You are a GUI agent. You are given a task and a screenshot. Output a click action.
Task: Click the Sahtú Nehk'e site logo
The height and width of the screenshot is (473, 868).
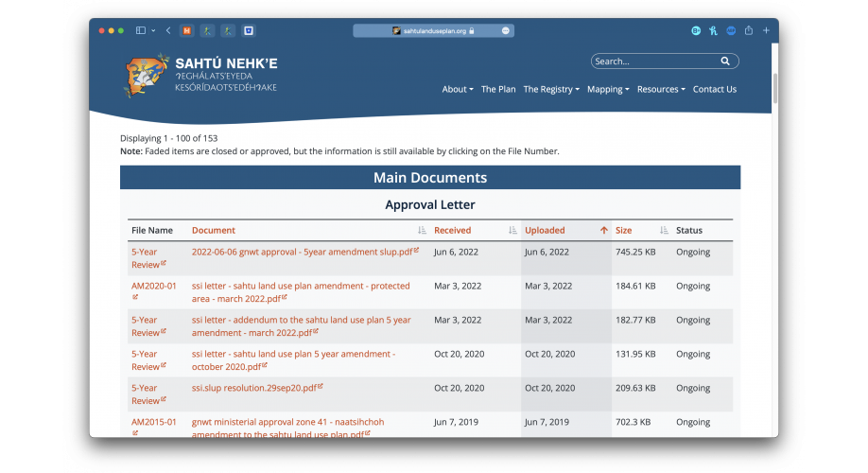(200, 76)
